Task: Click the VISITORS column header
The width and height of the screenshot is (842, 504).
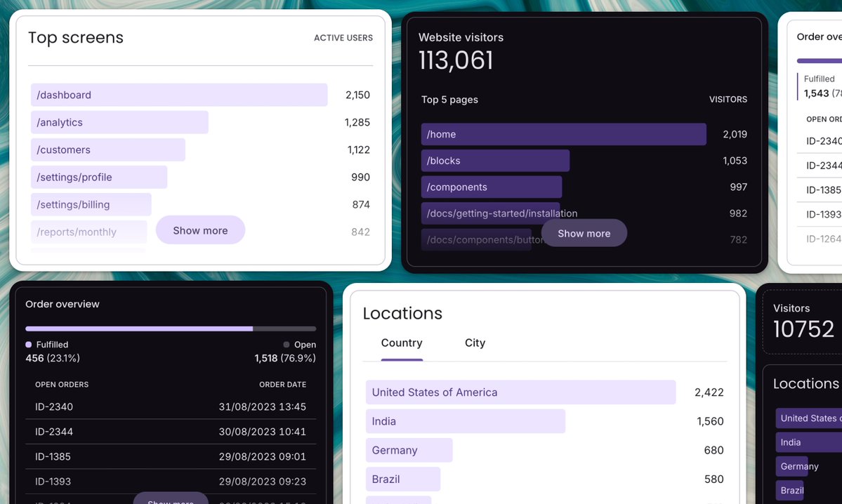Action: (x=728, y=99)
